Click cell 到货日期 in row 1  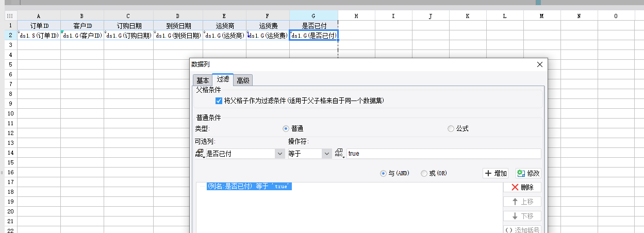pos(178,26)
